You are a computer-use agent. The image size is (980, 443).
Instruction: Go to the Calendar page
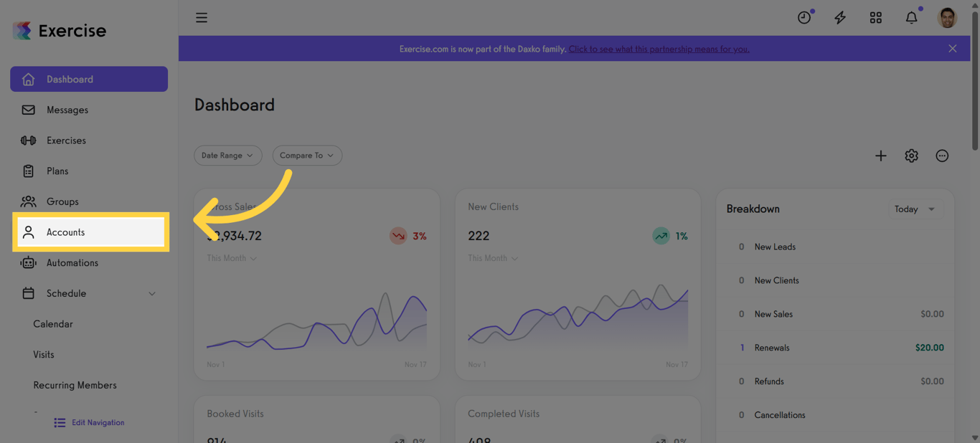52,323
